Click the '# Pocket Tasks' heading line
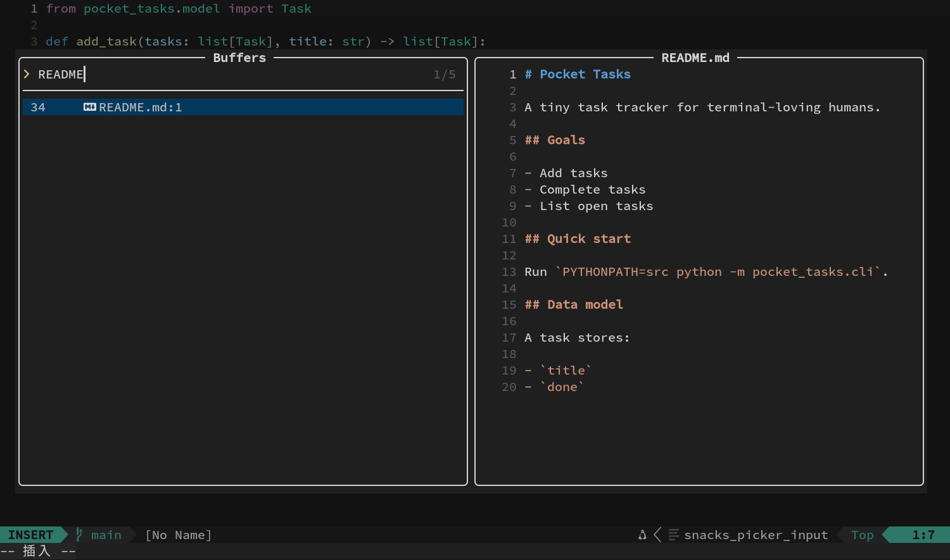 click(578, 74)
